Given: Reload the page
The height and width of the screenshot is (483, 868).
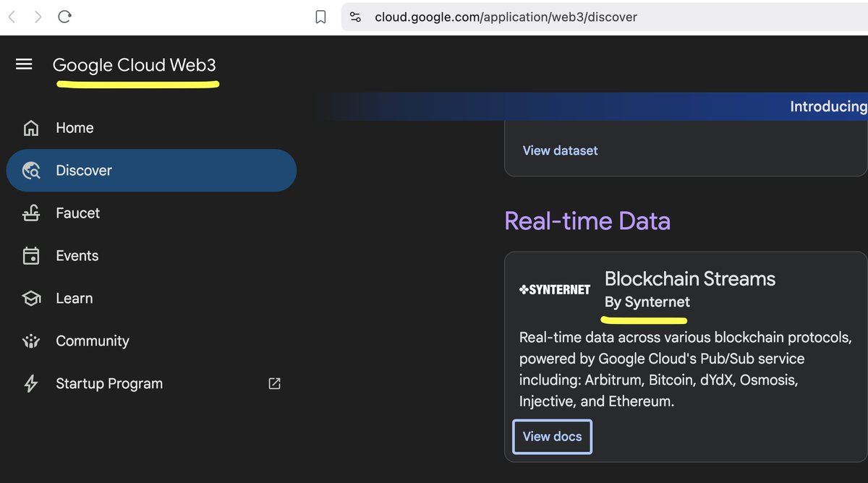Looking at the screenshot, I should pyautogui.click(x=64, y=16).
